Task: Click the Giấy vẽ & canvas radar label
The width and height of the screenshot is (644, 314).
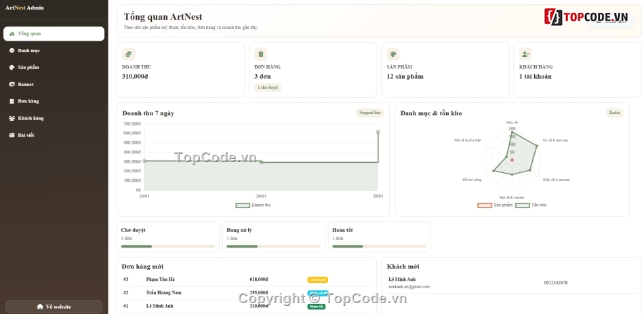Action: [556, 180]
